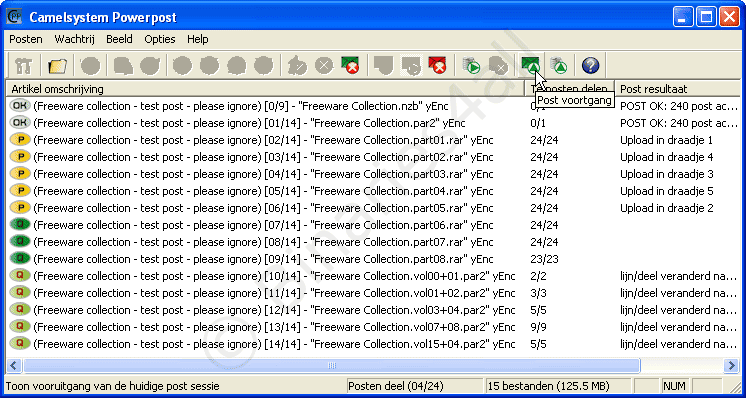Click the NUM indicator in the status bar
This screenshot has width=746, height=398.
pyautogui.click(x=674, y=386)
